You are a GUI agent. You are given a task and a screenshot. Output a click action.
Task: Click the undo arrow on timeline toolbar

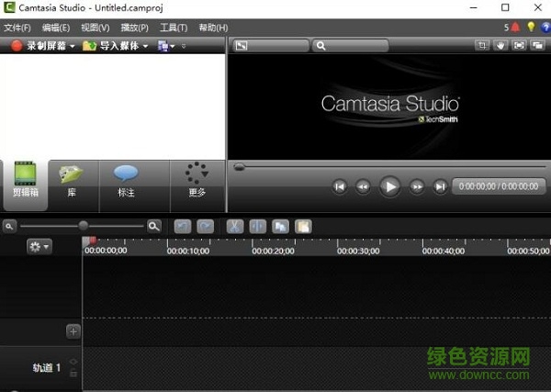[x=182, y=226]
